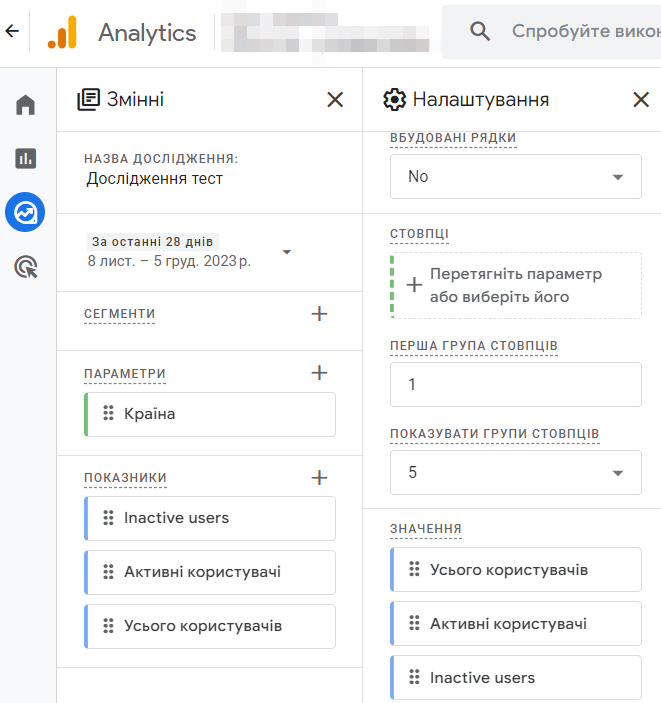Open the Reports bar chart icon
Viewport: 661px width, 703px height.
[x=25, y=158]
